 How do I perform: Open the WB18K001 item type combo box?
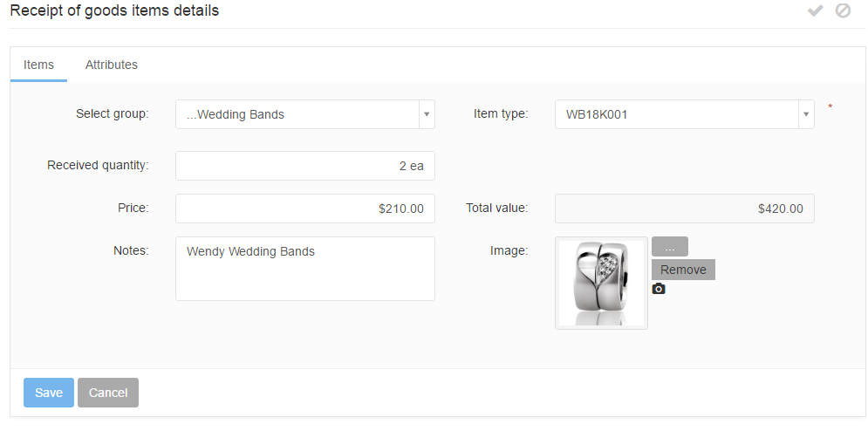676,114
